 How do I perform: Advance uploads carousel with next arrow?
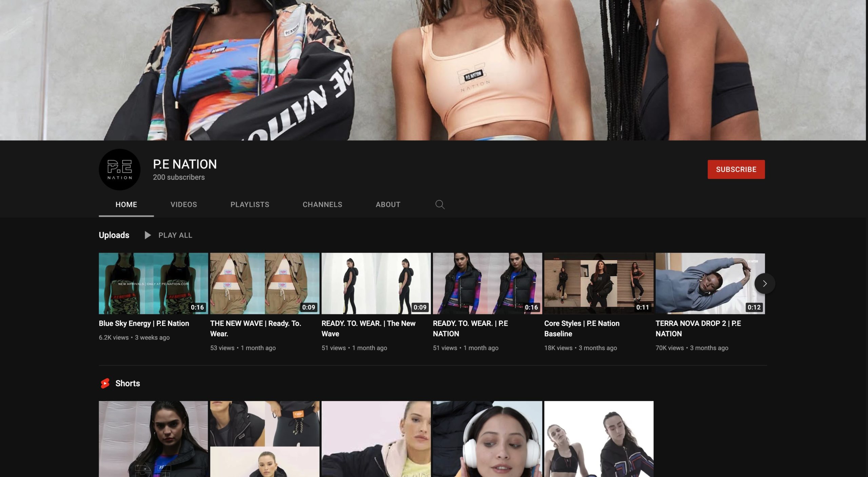tap(765, 283)
